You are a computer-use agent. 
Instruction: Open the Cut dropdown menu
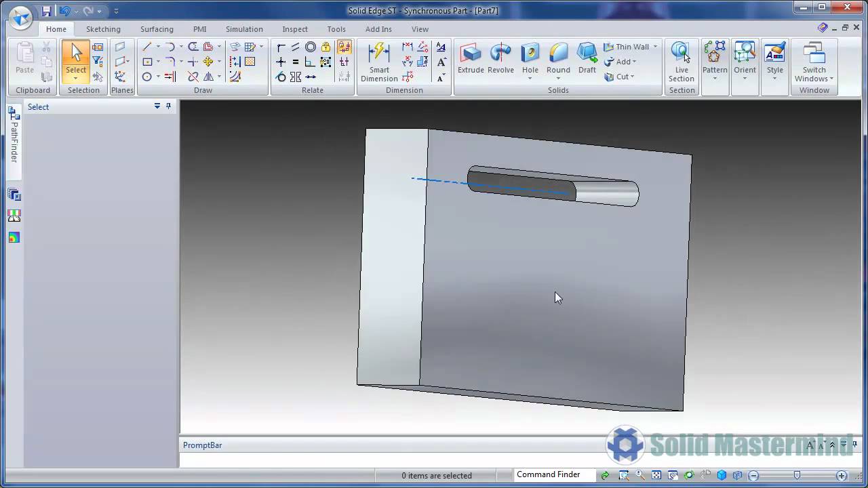pos(632,77)
